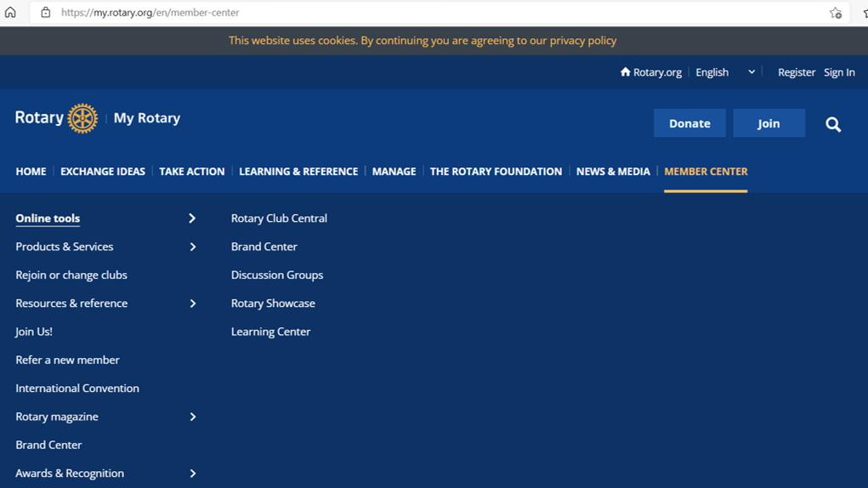Open the HOME nav item
The width and height of the screenshot is (868, 488).
(x=31, y=172)
